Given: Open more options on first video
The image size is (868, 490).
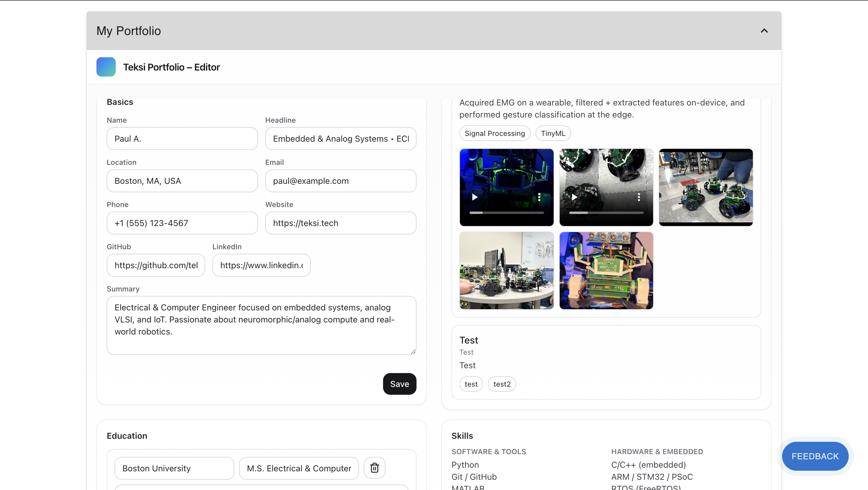Looking at the screenshot, I should click(x=539, y=197).
